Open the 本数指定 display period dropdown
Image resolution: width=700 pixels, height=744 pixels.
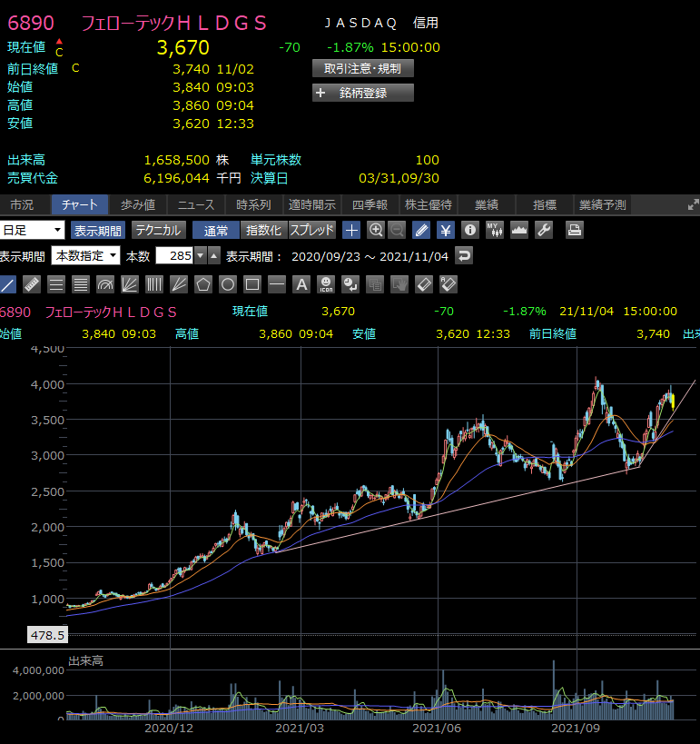pos(84,255)
